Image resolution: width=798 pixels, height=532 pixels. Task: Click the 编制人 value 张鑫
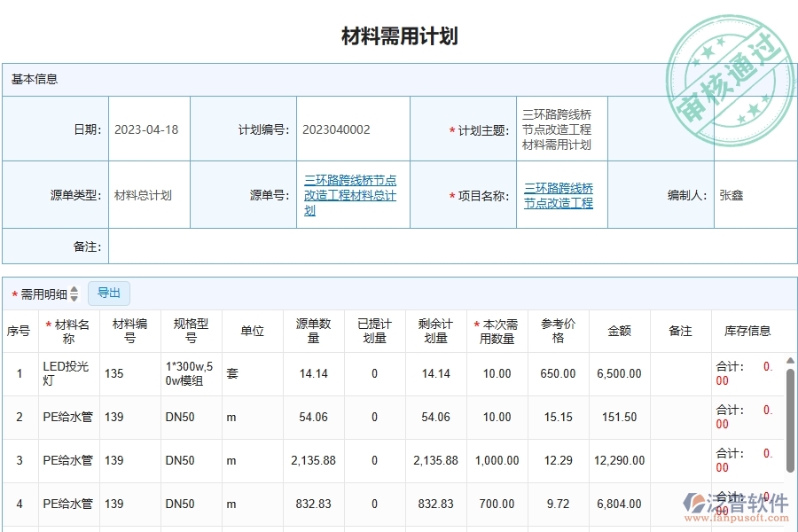(731, 194)
